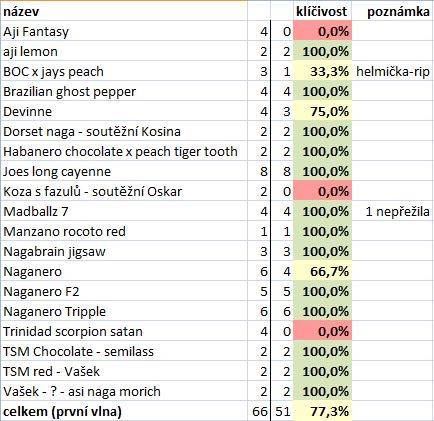Select the 'Koza s fazulů - soutěžní Oskar' cell

click(124, 191)
